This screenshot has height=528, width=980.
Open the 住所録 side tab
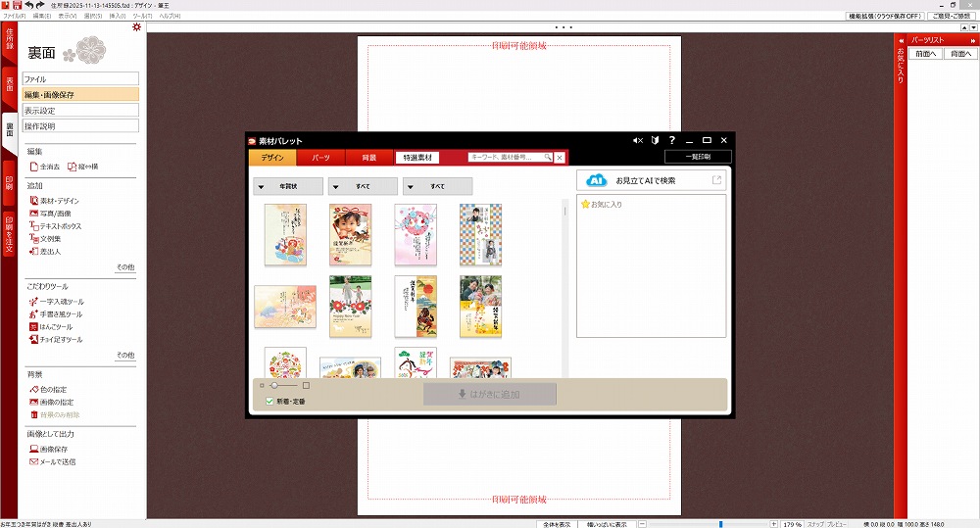pyautogui.click(x=9, y=41)
